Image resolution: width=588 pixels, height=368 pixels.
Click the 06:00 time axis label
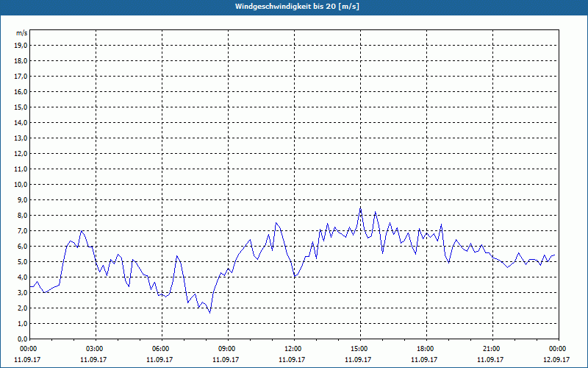click(162, 349)
